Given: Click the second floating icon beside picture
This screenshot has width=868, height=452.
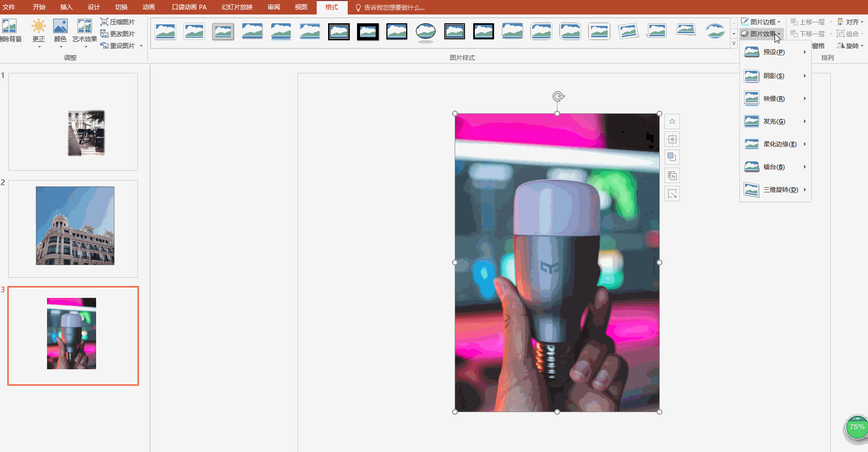Looking at the screenshot, I should tap(672, 139).
